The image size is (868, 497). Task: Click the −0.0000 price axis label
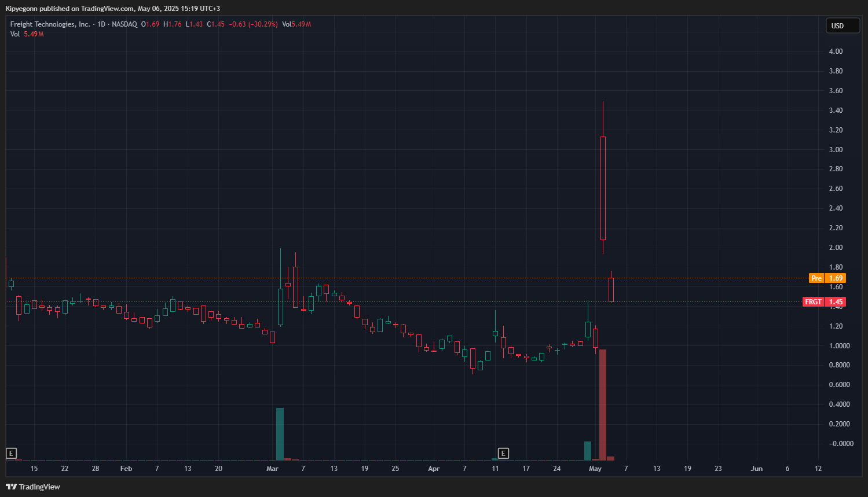click(841, 444)
